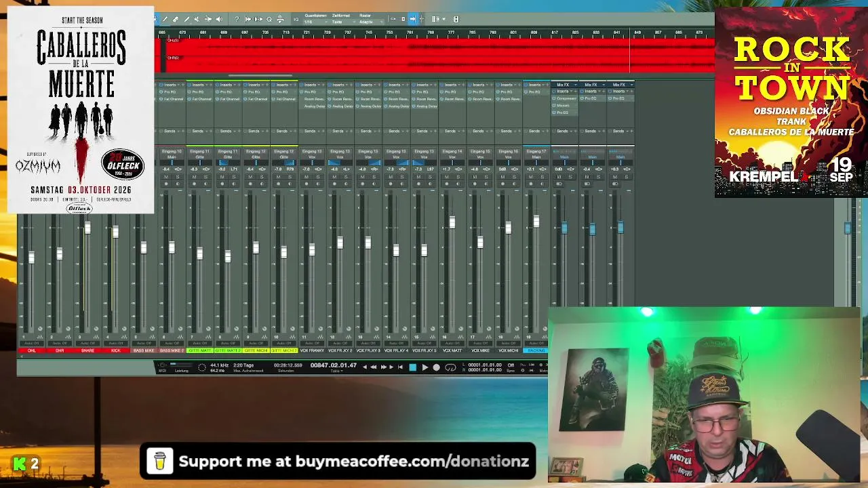Open the Compressor insert on Mix FX bus
Viewport: 868px width, 488px height.
click(565, 99)
